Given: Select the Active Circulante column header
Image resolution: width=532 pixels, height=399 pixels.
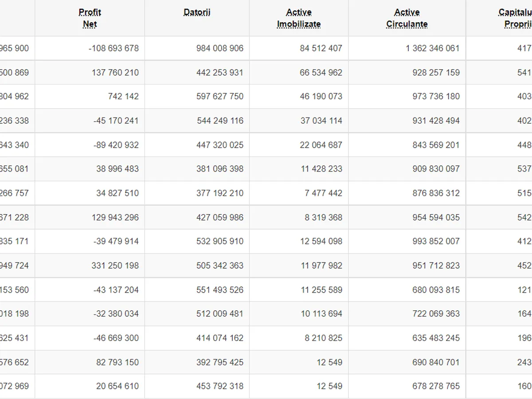Looking at the screenshot, I should 407,18.
